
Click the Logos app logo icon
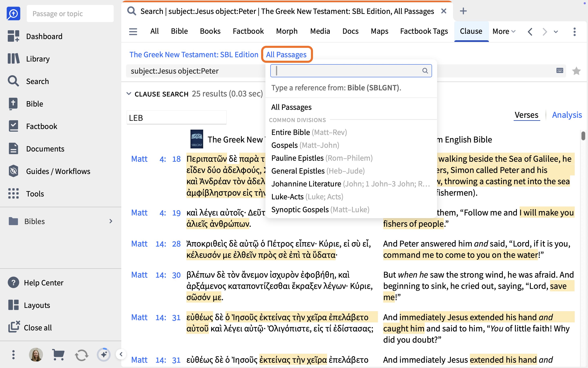click(13, 13)
